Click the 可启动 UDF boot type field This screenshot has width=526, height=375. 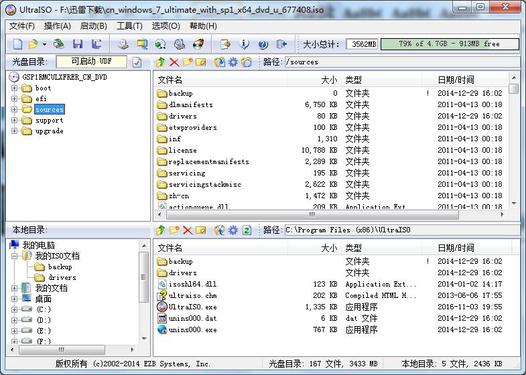(x=92, y=62)
